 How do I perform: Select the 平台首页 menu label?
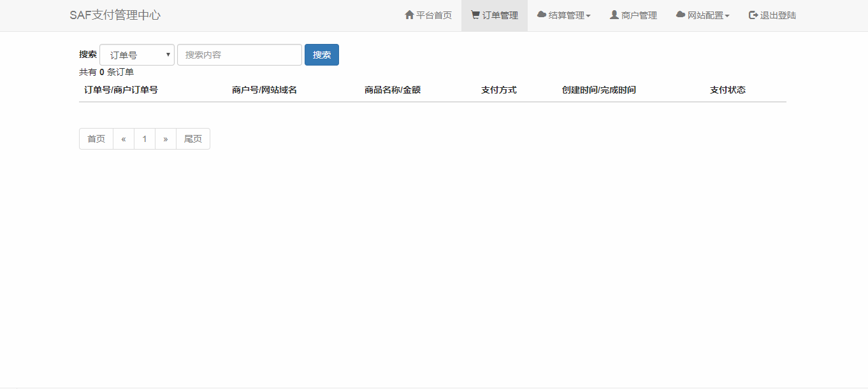click(x=434, y=15)
